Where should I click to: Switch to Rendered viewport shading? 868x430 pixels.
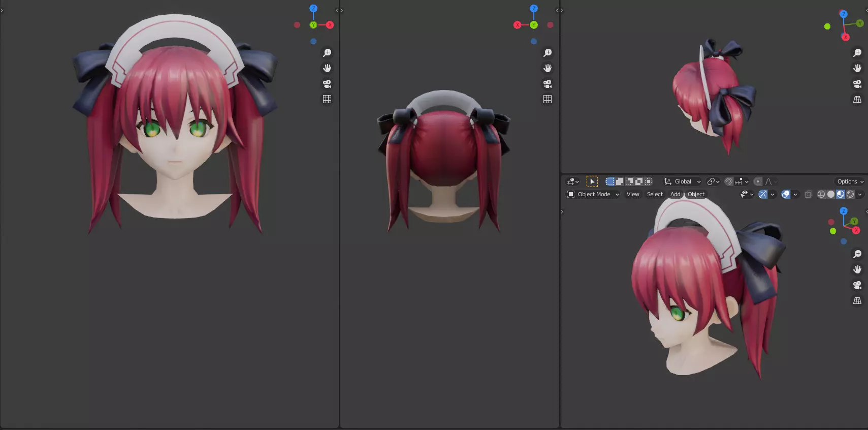(x=850, y=194)
